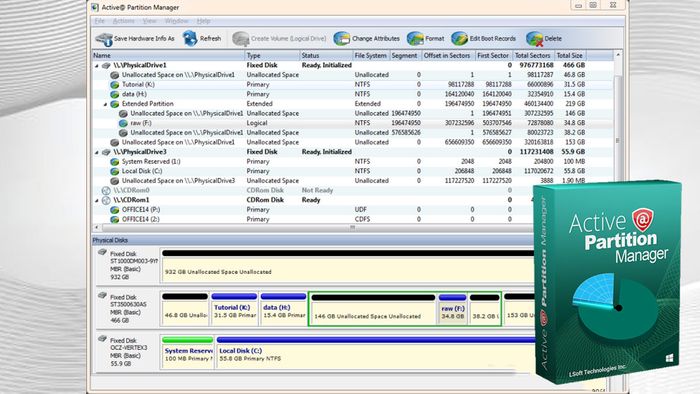Click the Total Sectors column header

click(533, 55)
